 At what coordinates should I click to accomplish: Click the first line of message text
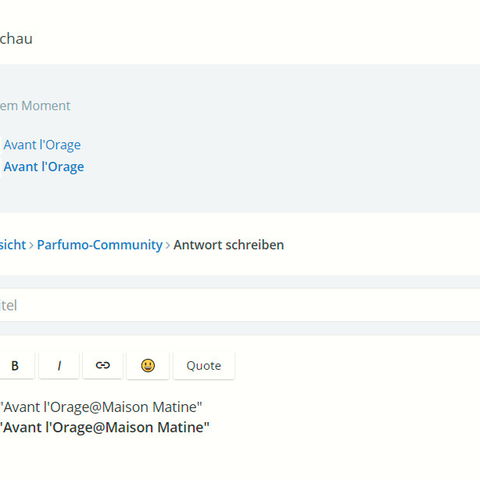point(101,407)
